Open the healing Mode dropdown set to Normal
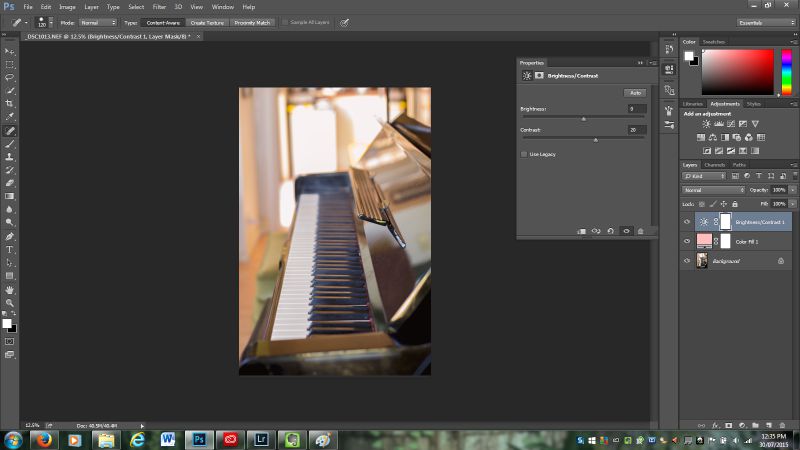The height and width of the screenshot is (450, 800). pyautogui.click(x=98, y=23)
